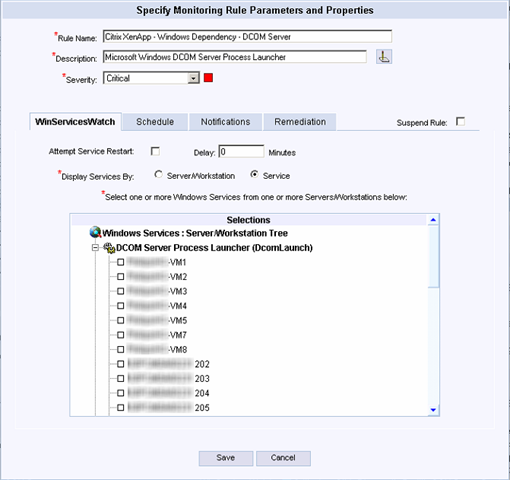Viewport: 510px width, 480px height.
Task: Select the Server/Workstation radio button
Action: pyautogui.click(x=158, y=175)
